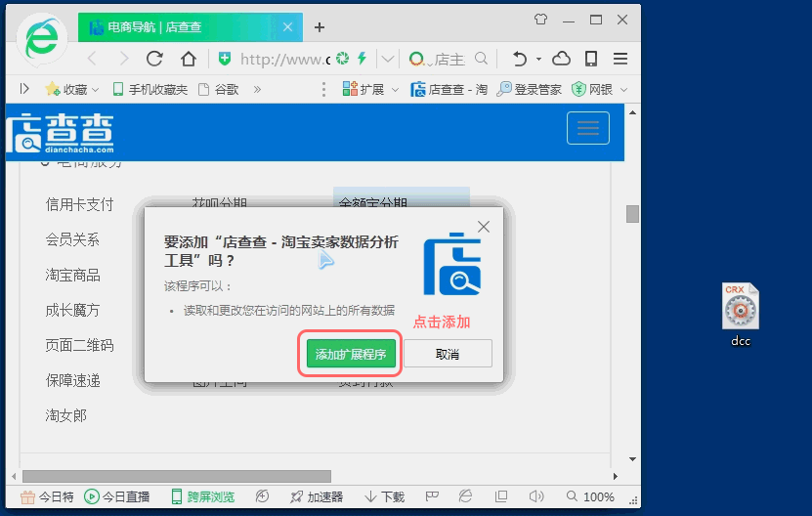Image resolution: width=812 pixels, height=516 pixels.
Task: Reload the page with the refresh icon
Action: pos(154,59)
